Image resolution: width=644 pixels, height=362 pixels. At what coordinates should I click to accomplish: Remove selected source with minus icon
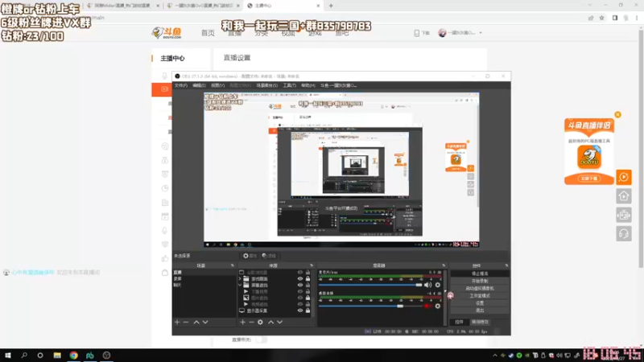(251, 323)
